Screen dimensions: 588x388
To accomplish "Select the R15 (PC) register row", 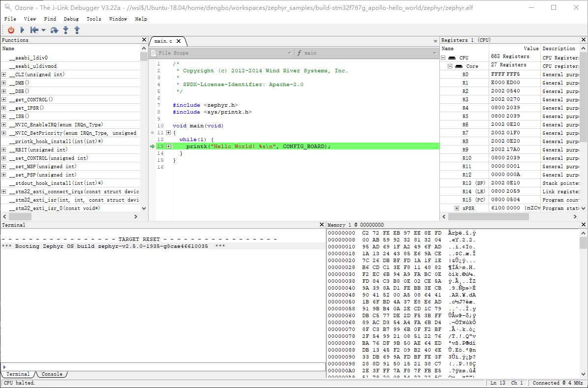I will point(510,200).
